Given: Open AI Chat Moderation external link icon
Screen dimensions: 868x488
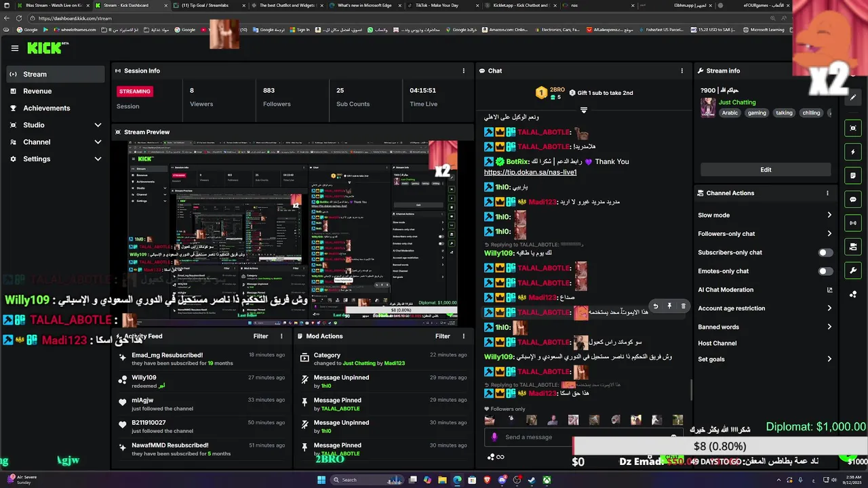Looking at the screenshot, I should tap(829, 289).
